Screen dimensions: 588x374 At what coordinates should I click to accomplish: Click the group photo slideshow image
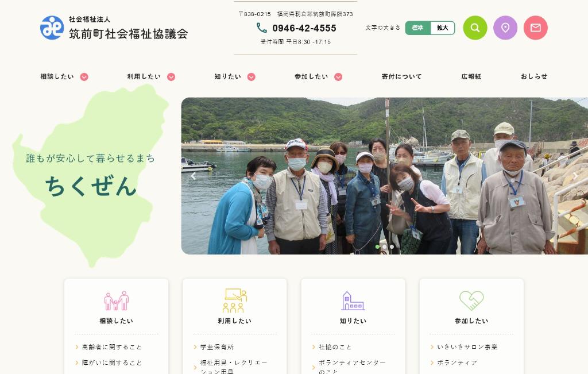pyautogui.click(x=384, y=176)
